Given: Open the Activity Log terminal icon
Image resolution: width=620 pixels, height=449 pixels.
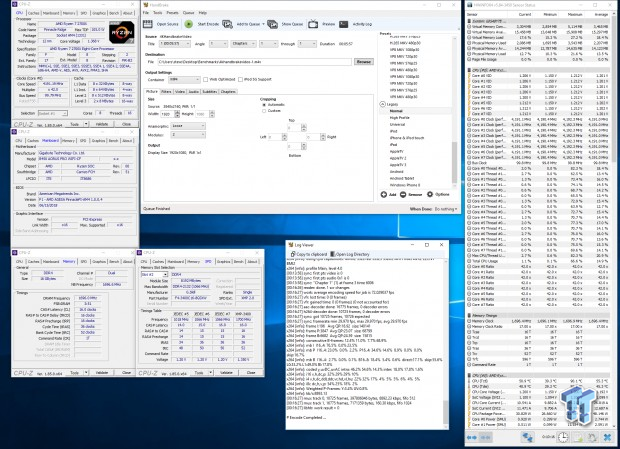Looking at the screenshot, I should 344,24.
